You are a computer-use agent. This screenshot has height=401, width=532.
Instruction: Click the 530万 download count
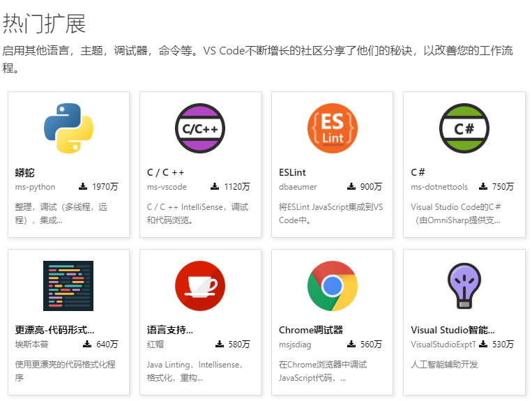503,344
